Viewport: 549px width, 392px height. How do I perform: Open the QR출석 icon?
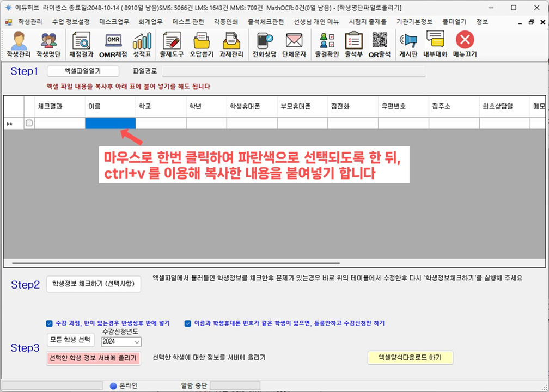[380, 45]
